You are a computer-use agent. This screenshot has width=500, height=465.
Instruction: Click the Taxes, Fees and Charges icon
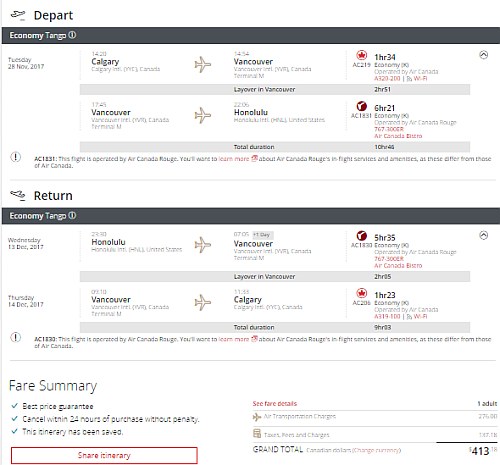[x=257, y=434]
